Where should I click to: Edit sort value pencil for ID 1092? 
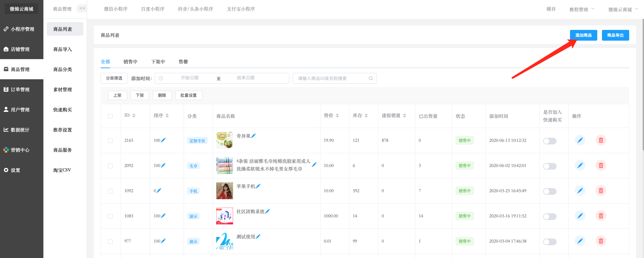tap(159, 190)
